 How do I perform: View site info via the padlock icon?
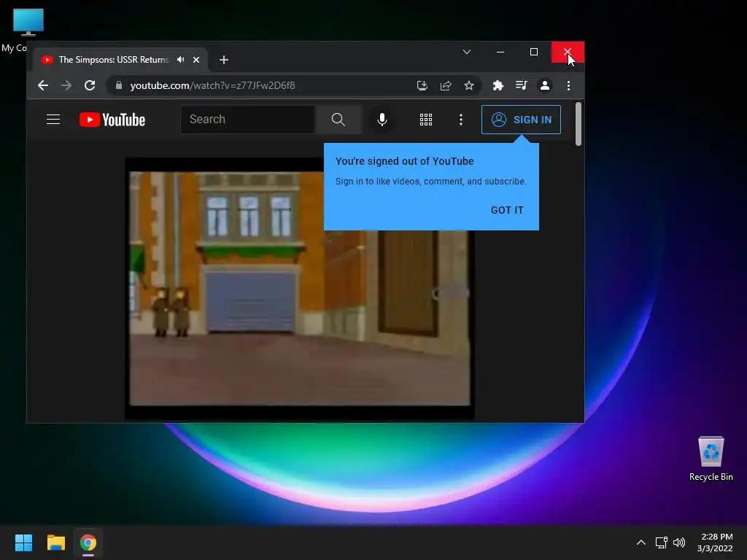pos(119,86)
